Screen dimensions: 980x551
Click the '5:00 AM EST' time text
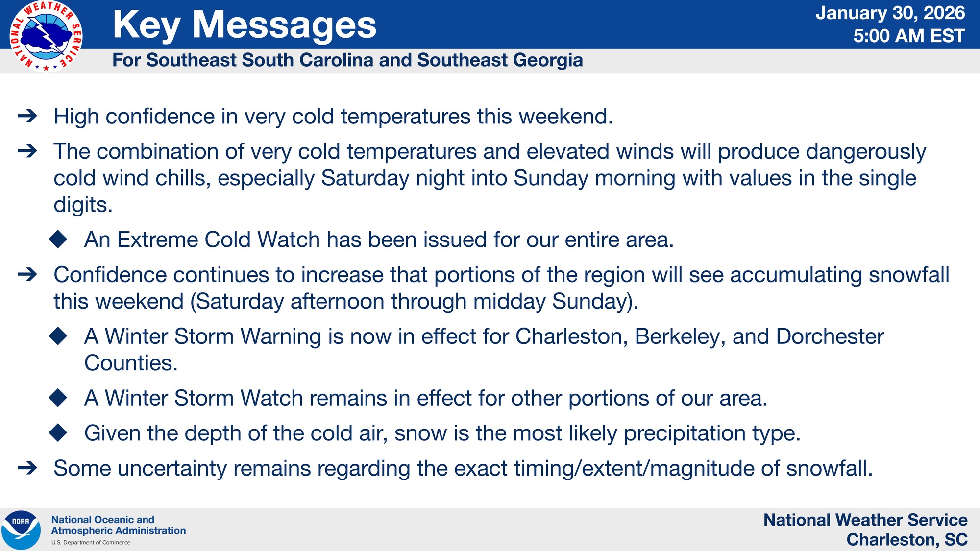[x=908, y=36]
